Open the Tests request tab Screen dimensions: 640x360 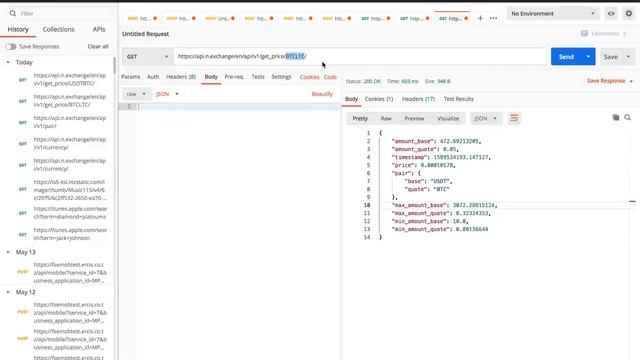[258, 77]
